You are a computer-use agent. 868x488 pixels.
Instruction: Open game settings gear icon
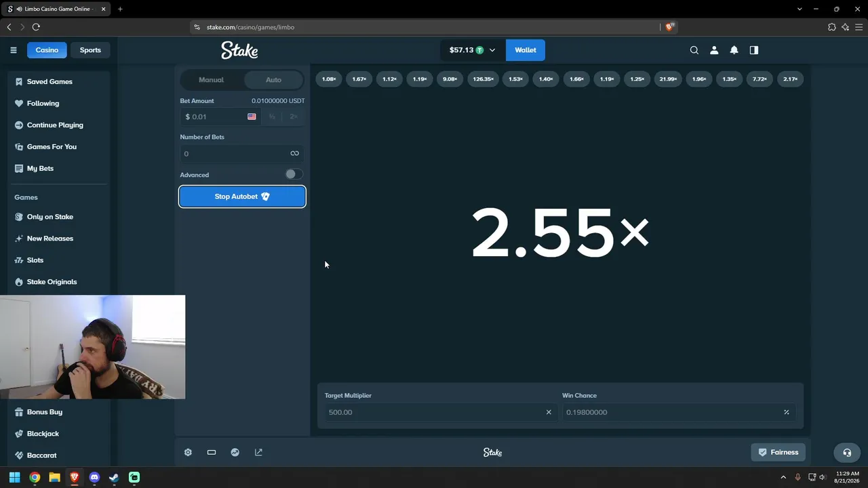coord(188,452)
